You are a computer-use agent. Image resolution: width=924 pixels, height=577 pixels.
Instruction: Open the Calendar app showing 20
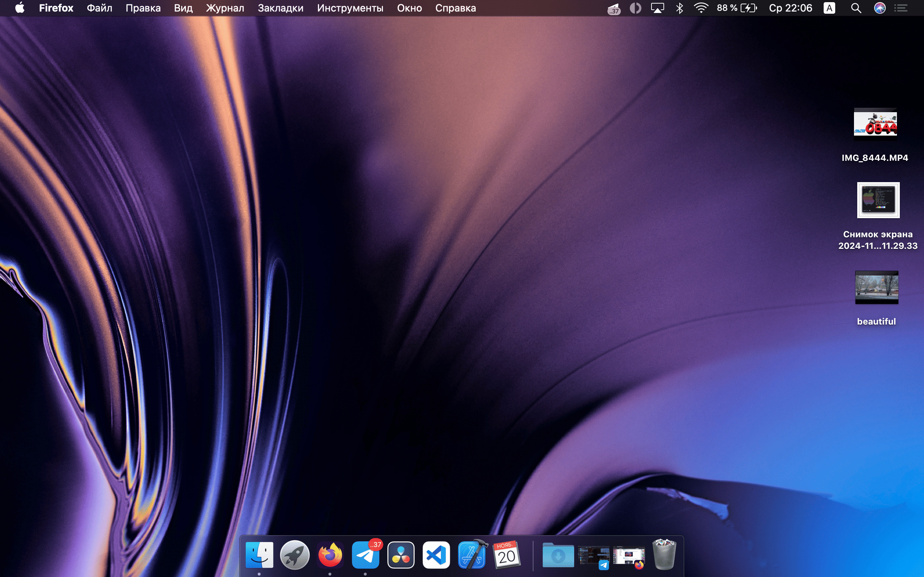coord(507,555)
